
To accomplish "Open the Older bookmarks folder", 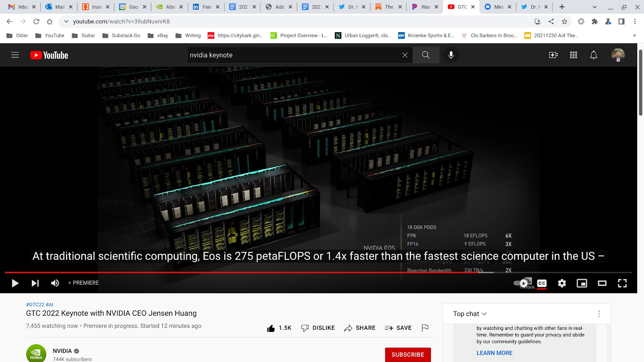I will (x=17, y=35).
